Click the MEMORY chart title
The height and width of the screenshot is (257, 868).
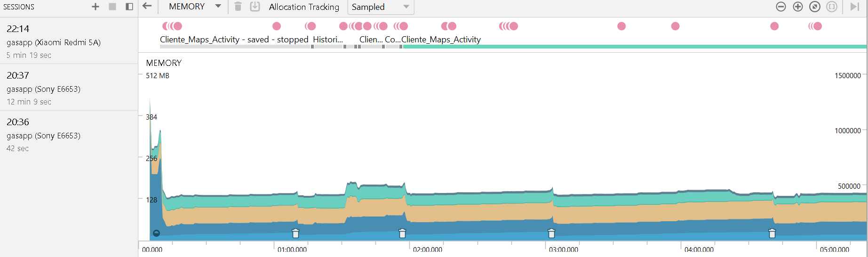[x=164, y=63]
